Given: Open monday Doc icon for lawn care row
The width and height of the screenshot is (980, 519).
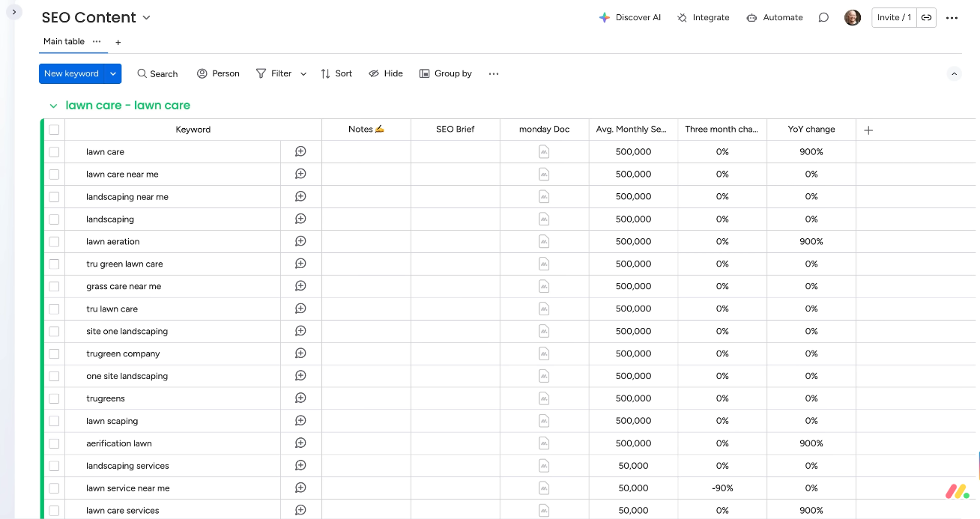Looking at the screenshot, I should (544, 151).
